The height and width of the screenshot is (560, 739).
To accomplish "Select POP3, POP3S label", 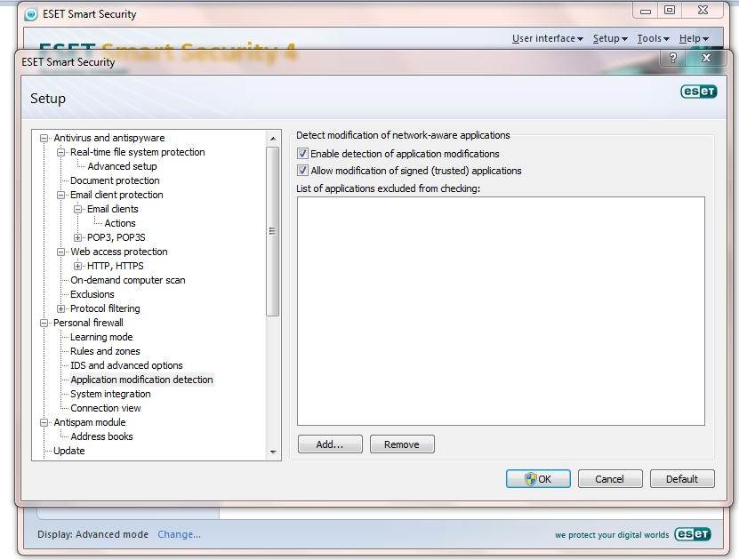I will pos(116,237).
